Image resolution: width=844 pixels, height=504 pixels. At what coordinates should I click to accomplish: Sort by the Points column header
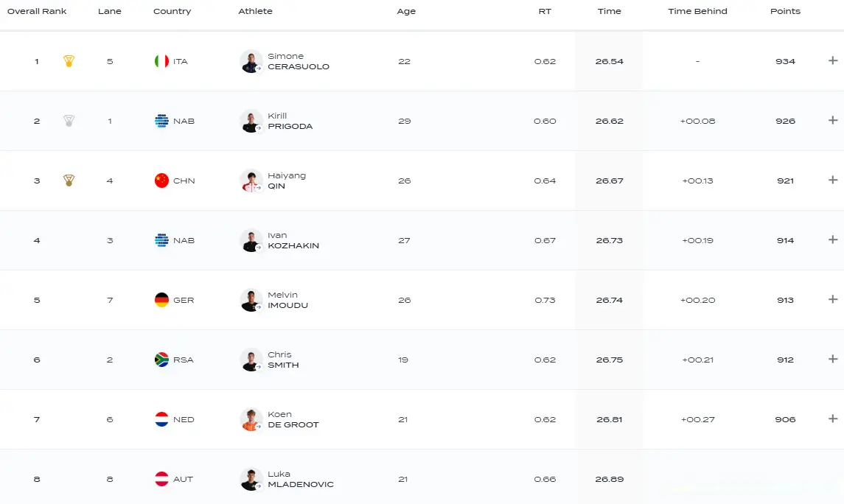point(785,11)
